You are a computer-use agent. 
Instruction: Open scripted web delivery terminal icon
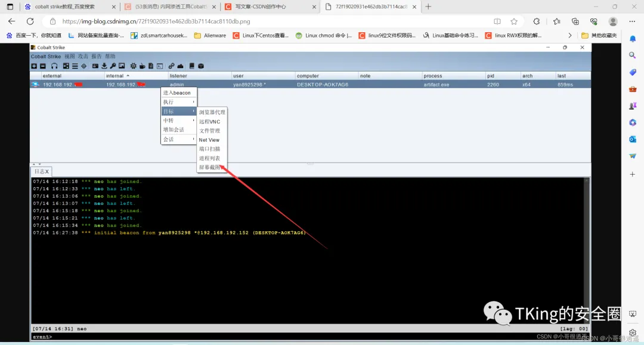coord(160,66)
